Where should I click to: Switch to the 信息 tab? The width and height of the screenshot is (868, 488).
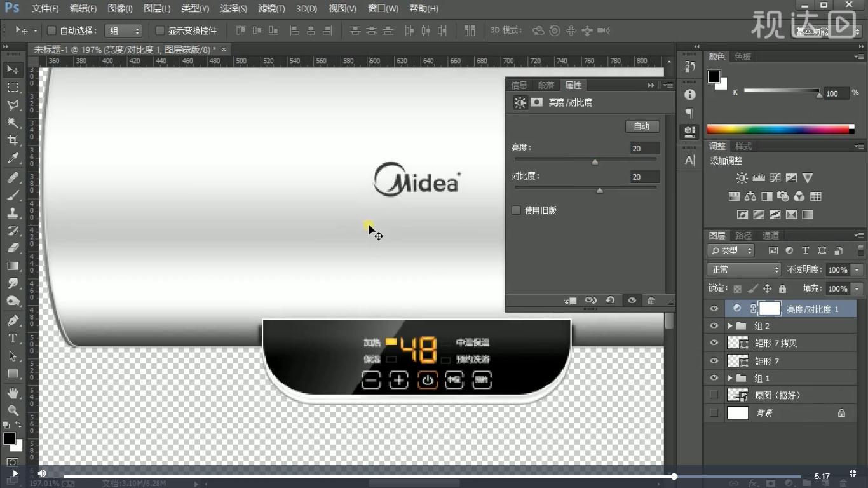point(519,85)
